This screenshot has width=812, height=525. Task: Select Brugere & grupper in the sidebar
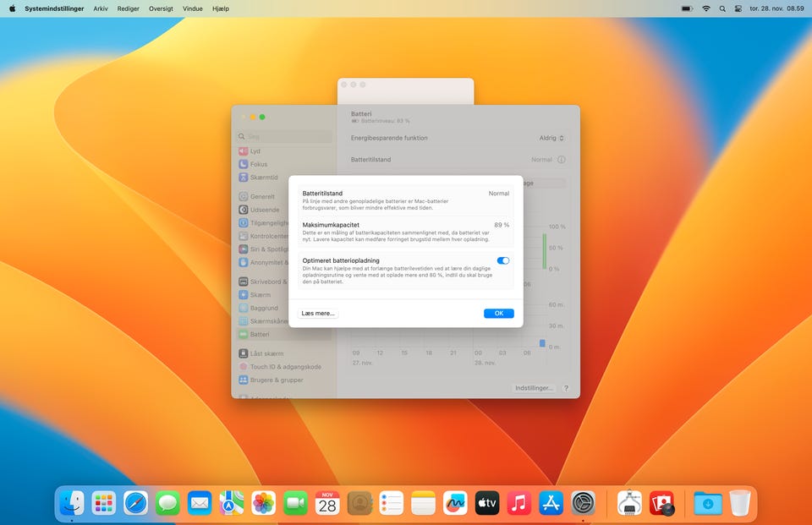coord(276,380)
